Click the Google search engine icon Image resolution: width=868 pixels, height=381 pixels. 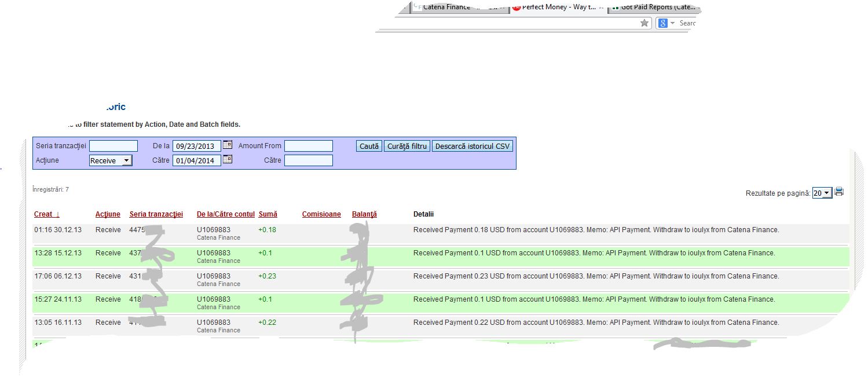pyautogui.click(x=663, y=23)
